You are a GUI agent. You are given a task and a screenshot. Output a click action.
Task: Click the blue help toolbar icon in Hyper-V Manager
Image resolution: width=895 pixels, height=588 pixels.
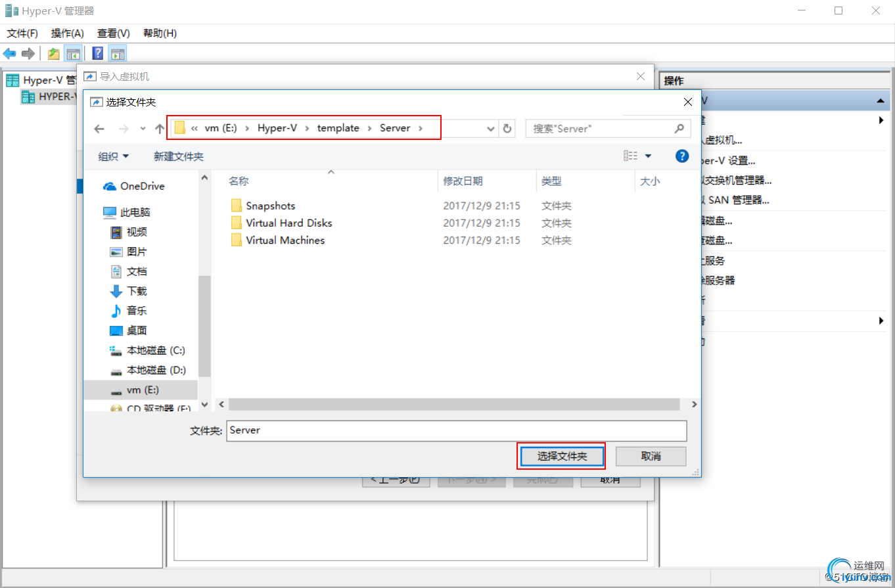98,54
